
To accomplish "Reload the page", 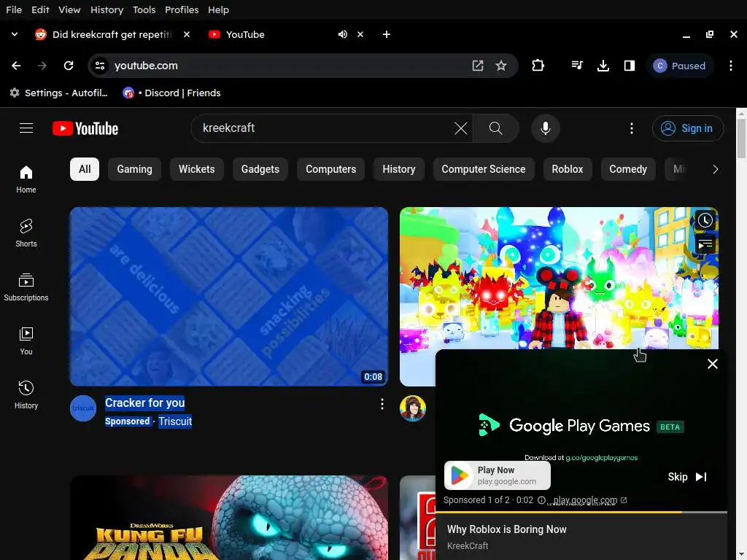I will (x=69, y=66).
